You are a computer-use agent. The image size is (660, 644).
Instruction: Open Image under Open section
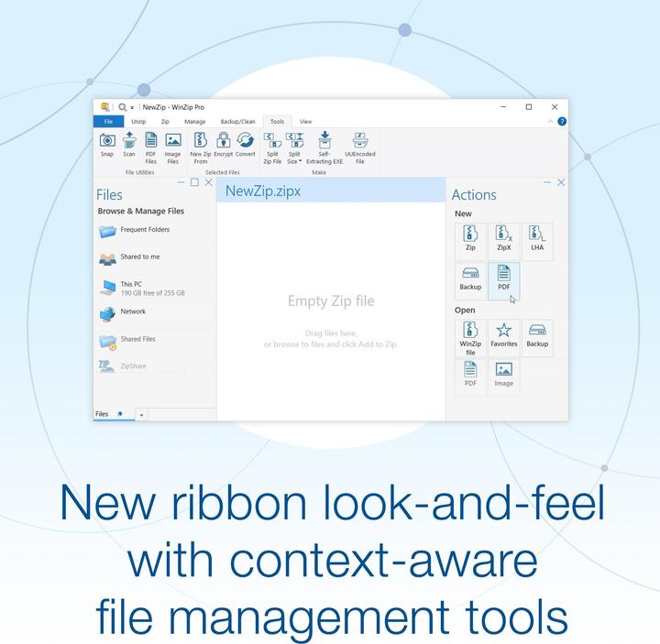click(503, 376)
